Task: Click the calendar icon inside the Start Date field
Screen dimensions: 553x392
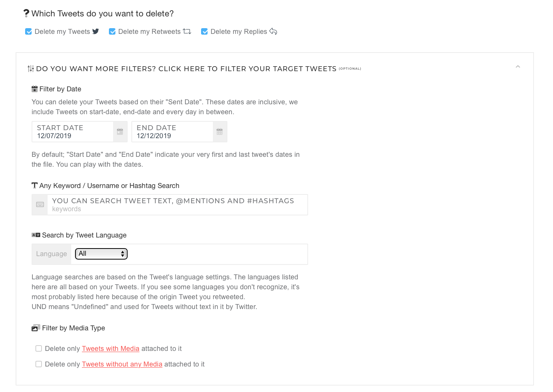Action: [x=120, y=131]
